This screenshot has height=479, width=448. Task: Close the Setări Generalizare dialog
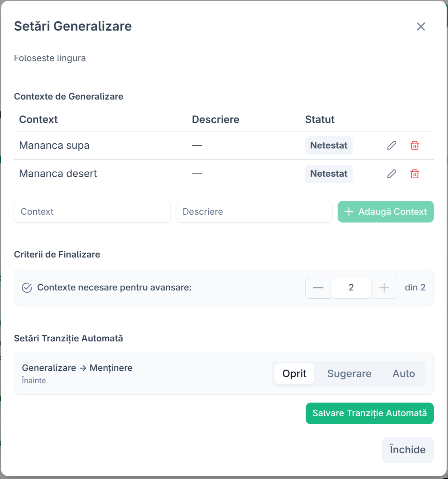coord(421,26)
